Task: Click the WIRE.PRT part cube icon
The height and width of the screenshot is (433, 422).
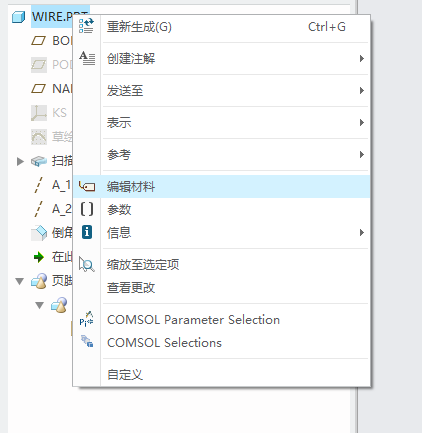Action: 19,17
